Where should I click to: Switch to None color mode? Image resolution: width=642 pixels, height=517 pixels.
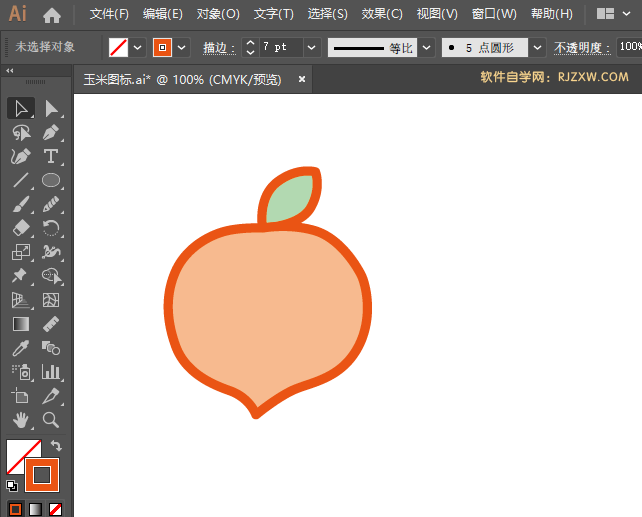pos(56,509)
